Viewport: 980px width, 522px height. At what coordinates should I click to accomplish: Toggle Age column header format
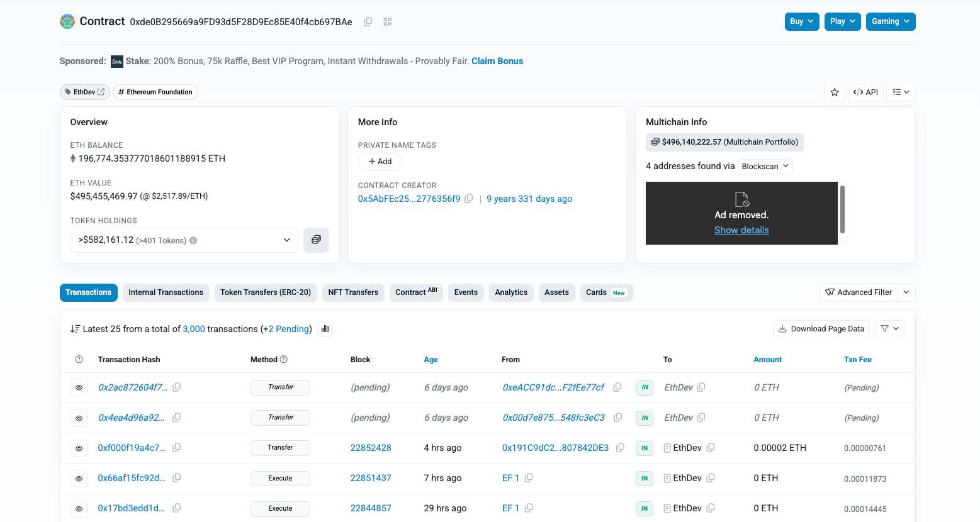click(431, 360)
